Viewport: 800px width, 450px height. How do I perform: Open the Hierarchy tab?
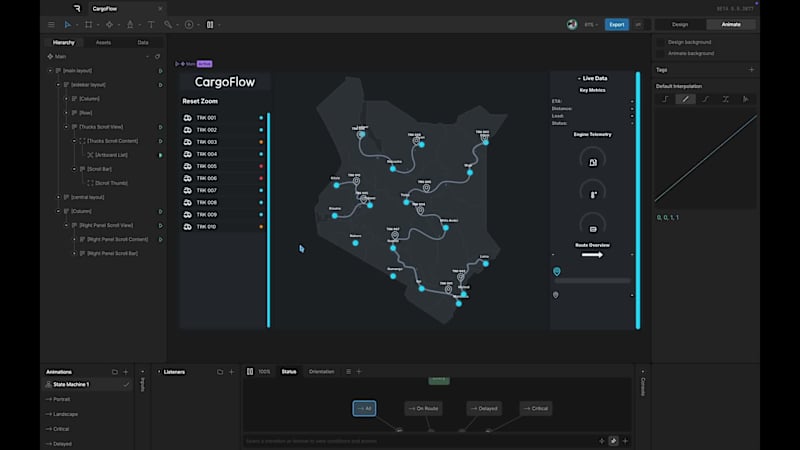click(x=64, y=43)
